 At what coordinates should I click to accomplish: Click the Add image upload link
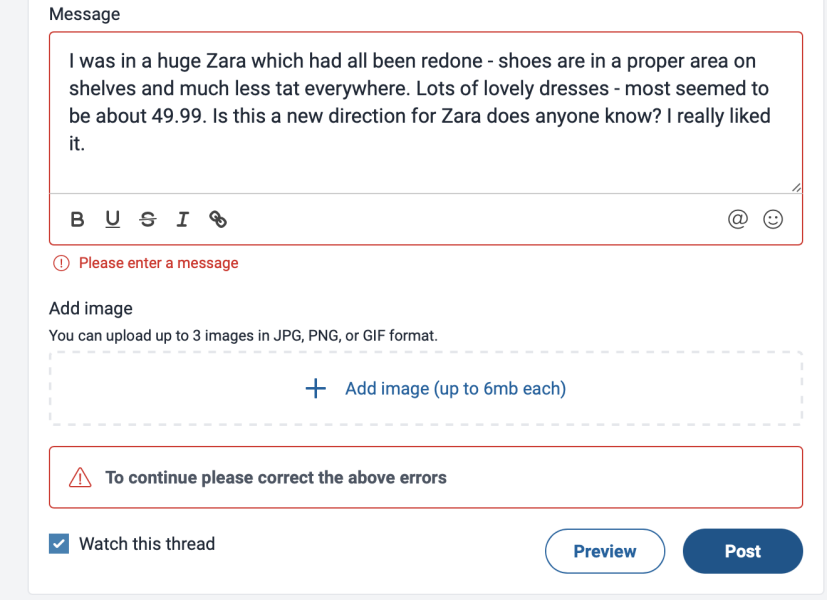[455, 388]
